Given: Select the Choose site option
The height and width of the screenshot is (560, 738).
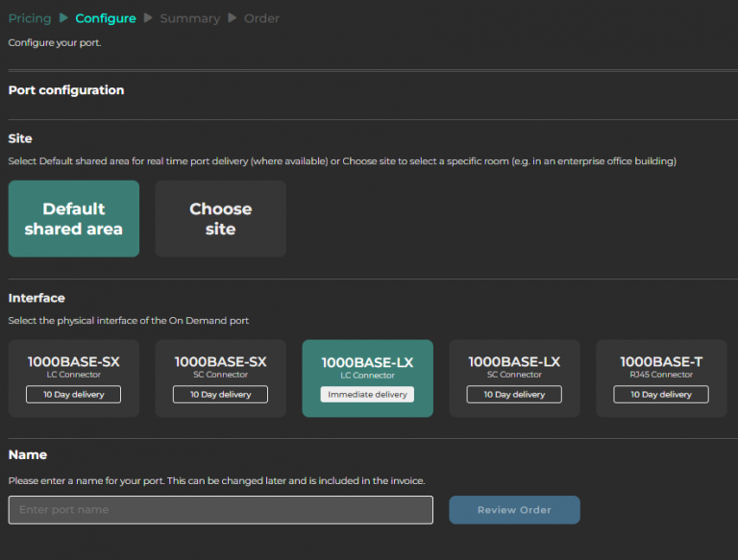Looking at the screenshot, I should (221, 219).
